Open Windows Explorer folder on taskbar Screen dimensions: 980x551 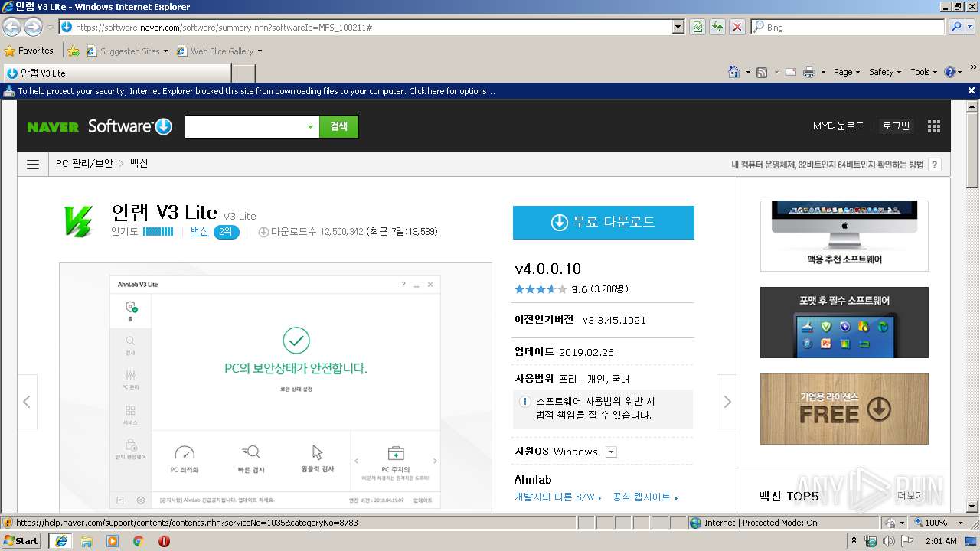point(87,541)
